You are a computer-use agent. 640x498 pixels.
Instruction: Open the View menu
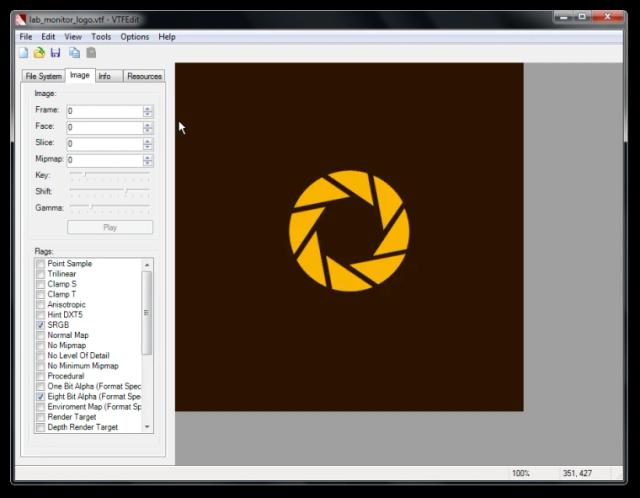pyautogui.click(x=73, y=37)
